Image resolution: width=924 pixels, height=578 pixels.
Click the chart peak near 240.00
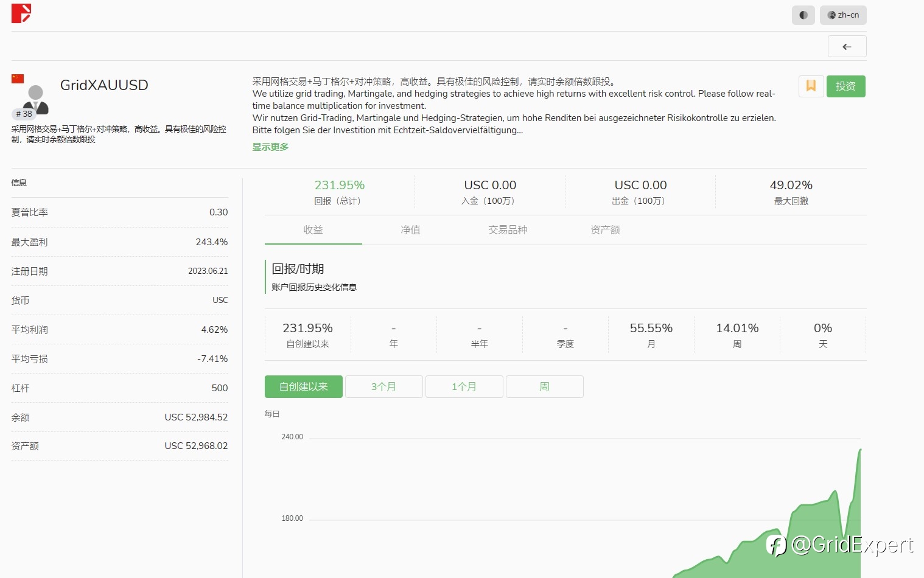tap(860, 450)
